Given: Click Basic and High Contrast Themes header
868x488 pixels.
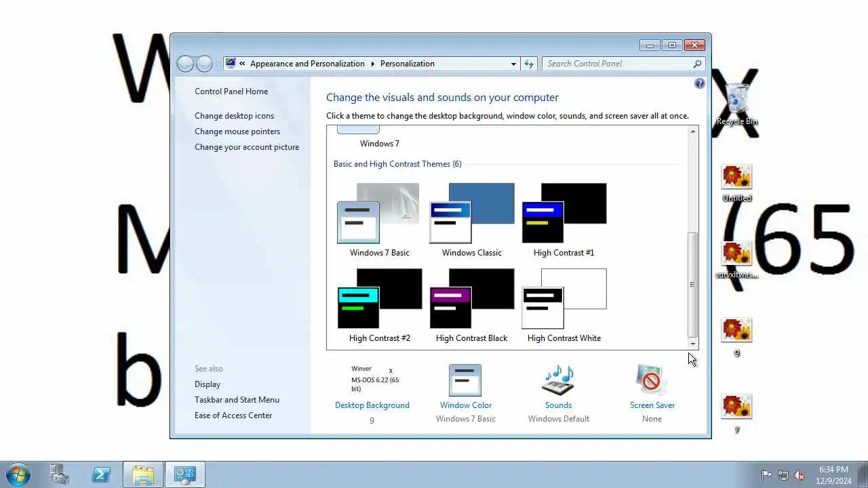Looking at the screenshot, I should point(397,164).
